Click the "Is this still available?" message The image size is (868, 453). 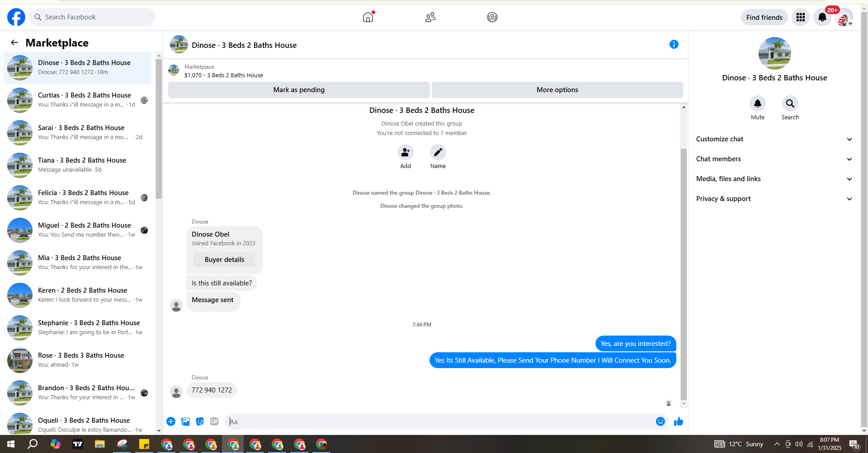(x=222, y=283)
